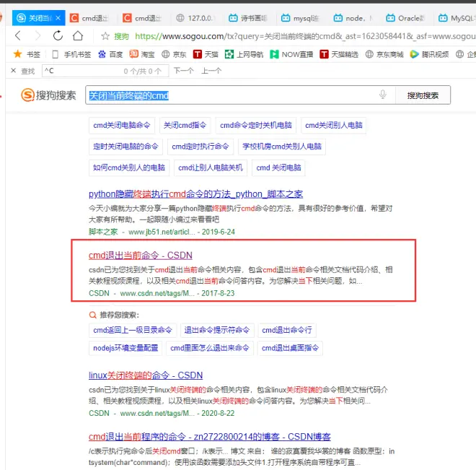
Task: Click CSDN source URL dated 2020-8-22
Action: pos(157,413)
